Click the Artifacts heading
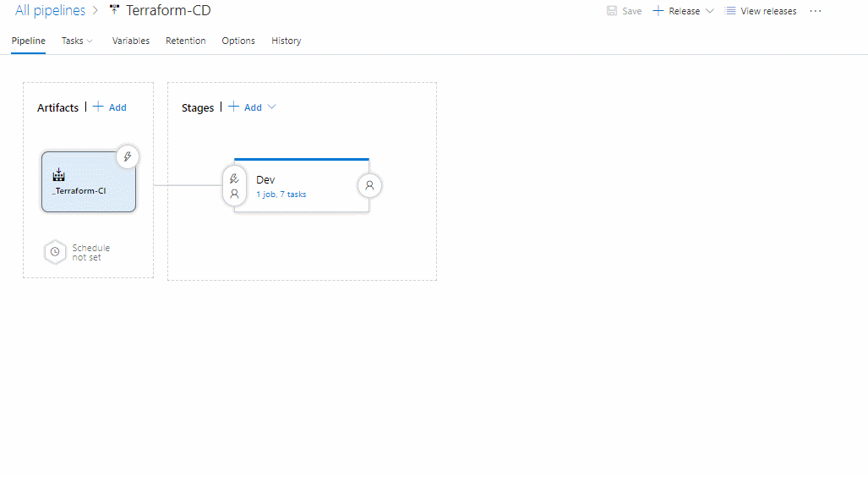The height and width of the screenshot is (477, 868). (57, 107)
